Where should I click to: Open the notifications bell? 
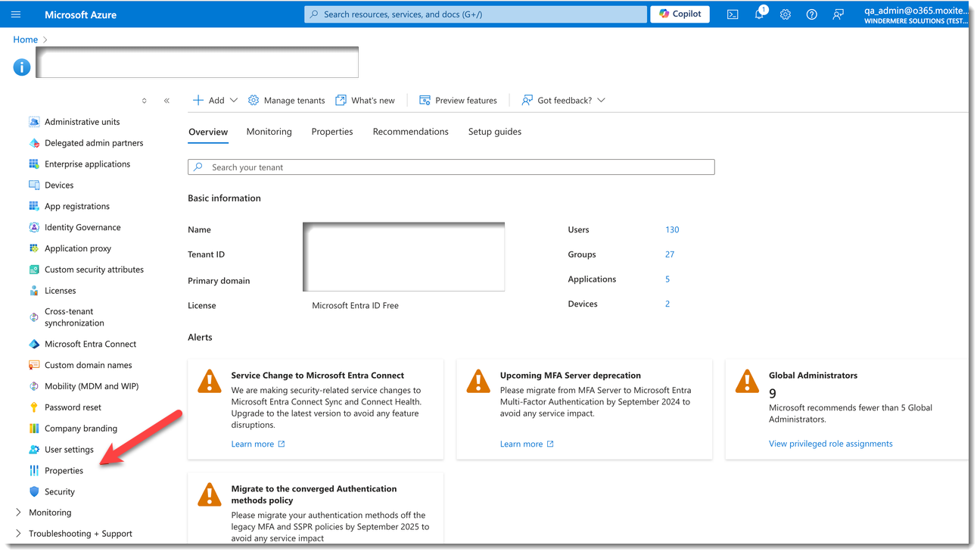[759, 14]
